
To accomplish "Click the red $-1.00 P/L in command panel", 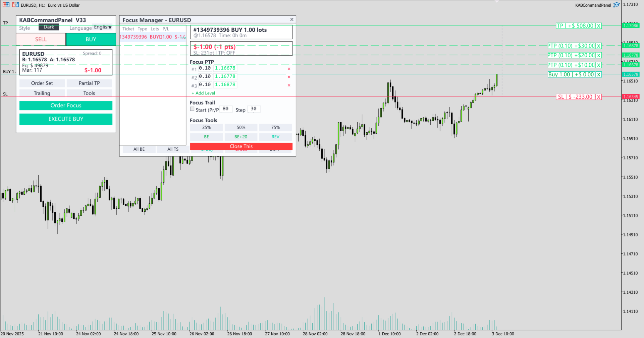I will (93, 70).
